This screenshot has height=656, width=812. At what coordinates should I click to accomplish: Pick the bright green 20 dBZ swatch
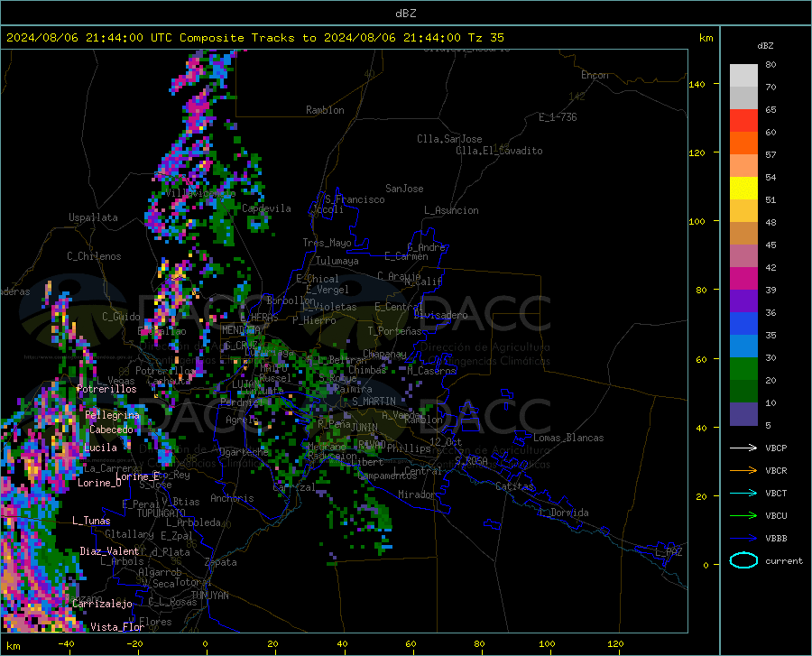tap(743, 369)
